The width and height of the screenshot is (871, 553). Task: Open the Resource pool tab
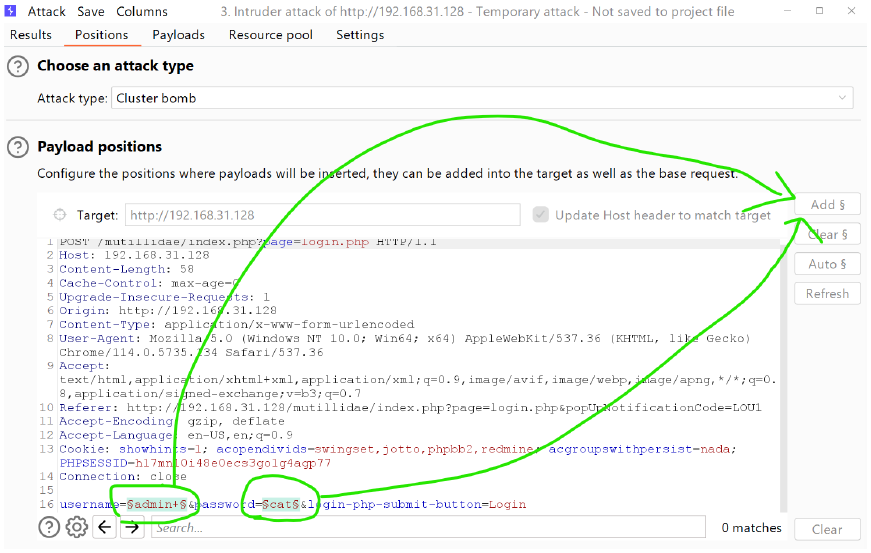click(271, 35)
